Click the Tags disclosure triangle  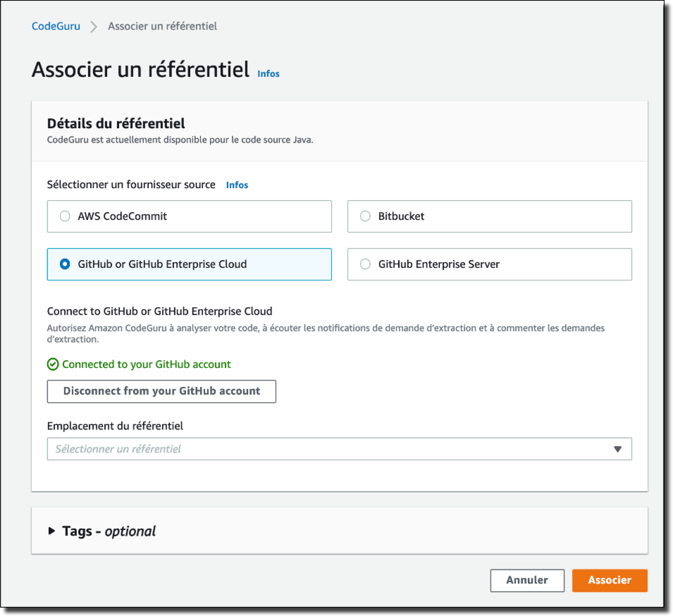(51, 531)
